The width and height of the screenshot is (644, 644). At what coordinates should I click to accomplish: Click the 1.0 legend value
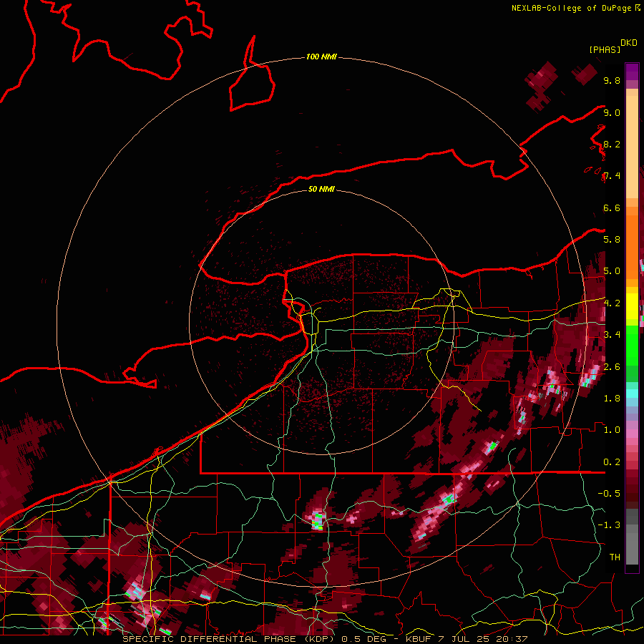click(x=612, y=430)
